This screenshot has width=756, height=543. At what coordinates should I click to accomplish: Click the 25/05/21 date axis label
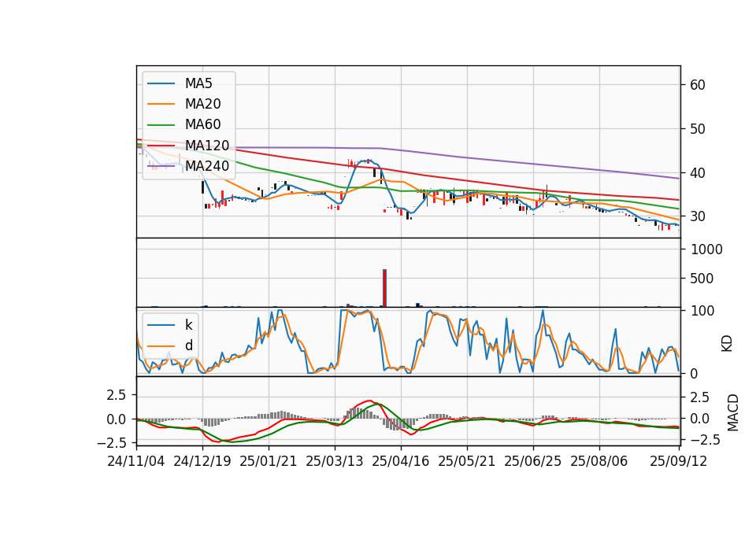(466, 461)
